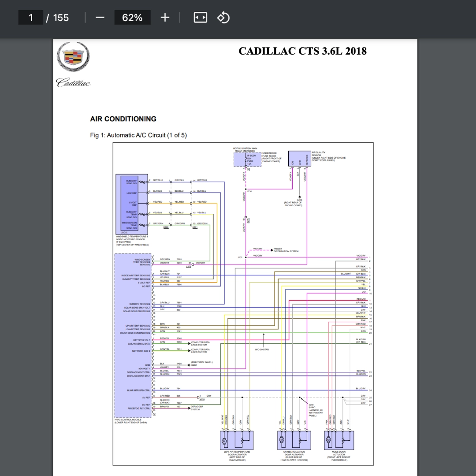Select the Fig 1 Automatic A/C Circuit caption
Viewport: 476px width, 476px height.
138,135
